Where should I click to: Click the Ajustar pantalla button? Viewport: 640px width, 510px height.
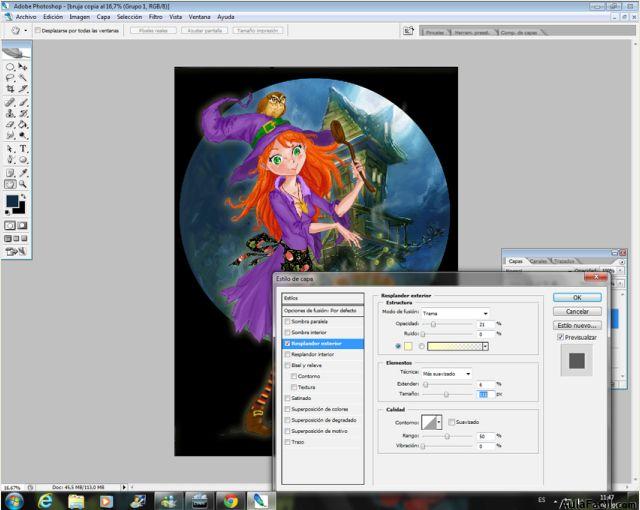[x=204, y=30]
